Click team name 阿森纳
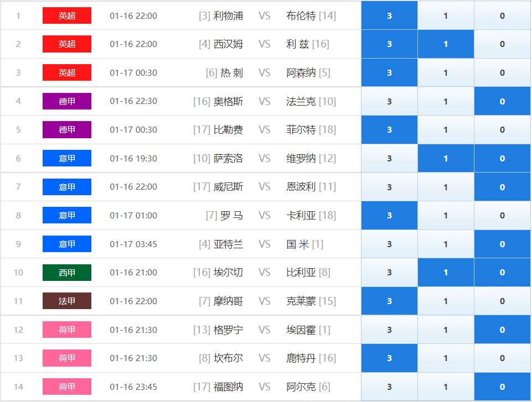 tap(301, 72)
